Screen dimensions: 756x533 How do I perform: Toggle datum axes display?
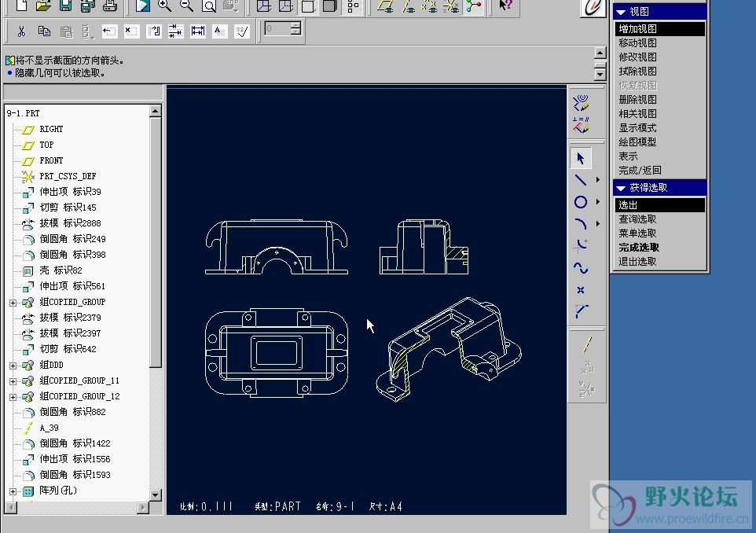pyautogui.click(x=407, y=6)
